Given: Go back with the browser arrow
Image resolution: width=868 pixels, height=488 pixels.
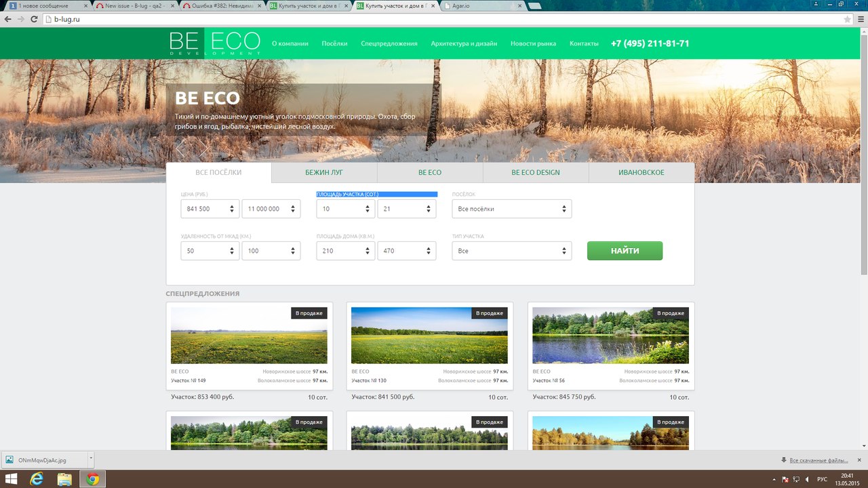Looking at the screenshot, I should tap(8, 20).
